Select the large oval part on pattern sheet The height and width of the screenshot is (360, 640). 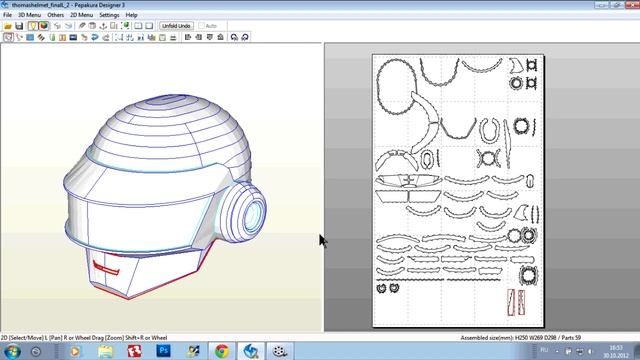click(x=396, y=86)
